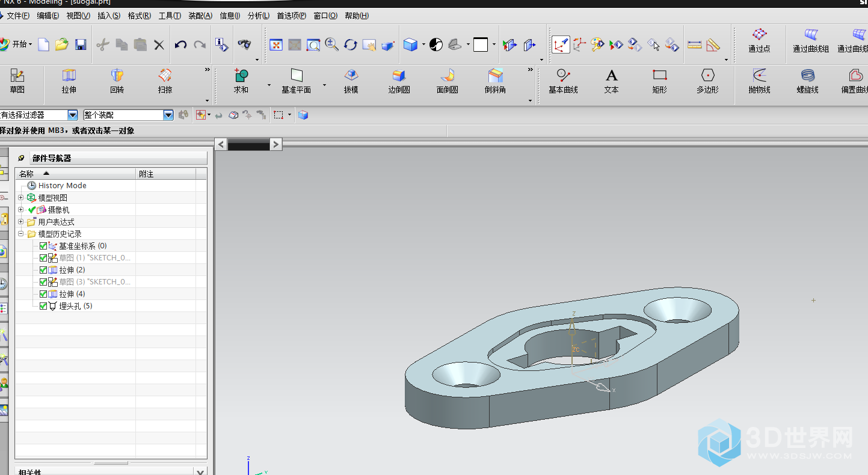Open the rendering style dropdown arrow
Screen dimensions: 868x475
click(423, 44)
